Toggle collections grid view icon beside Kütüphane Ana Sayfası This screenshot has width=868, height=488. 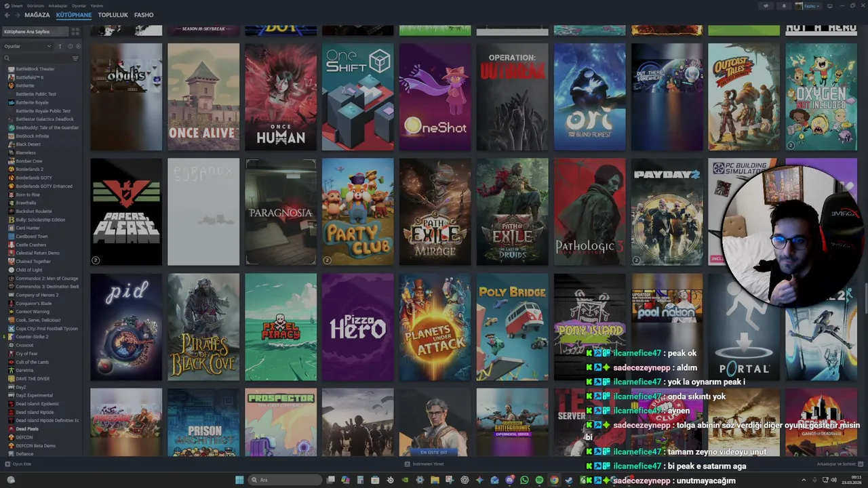pos(75,31)
